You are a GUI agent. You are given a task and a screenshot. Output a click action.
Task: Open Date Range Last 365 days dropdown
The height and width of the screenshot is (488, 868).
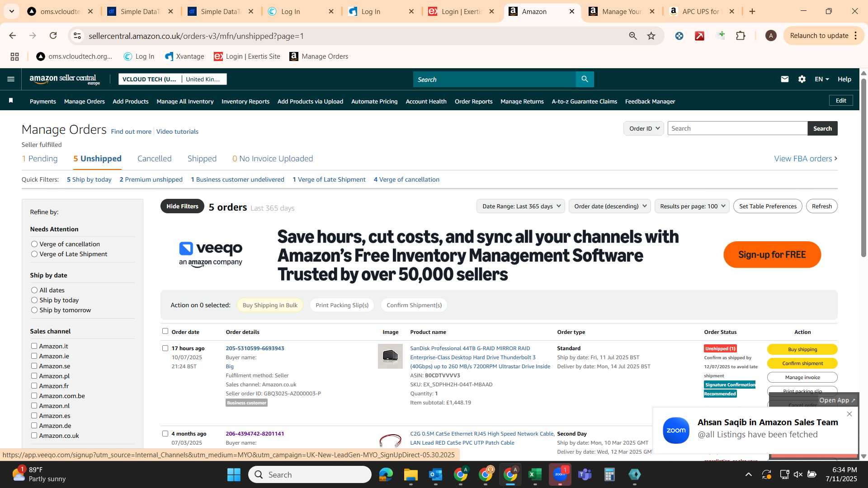coord(521,206)
